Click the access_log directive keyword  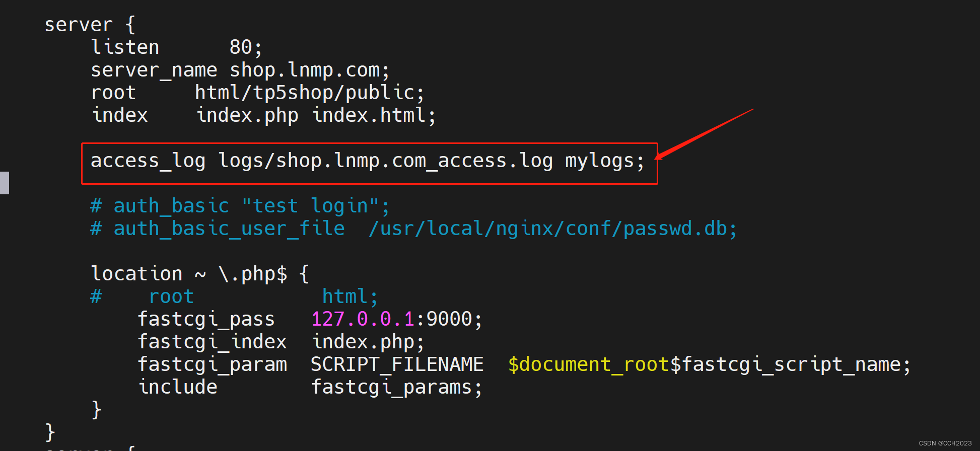pos(148,161)
